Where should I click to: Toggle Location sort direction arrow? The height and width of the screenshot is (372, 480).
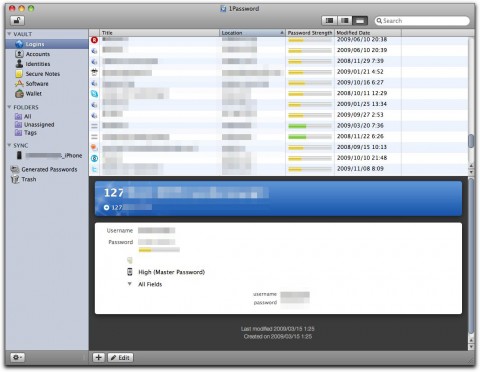pos(282,33)
